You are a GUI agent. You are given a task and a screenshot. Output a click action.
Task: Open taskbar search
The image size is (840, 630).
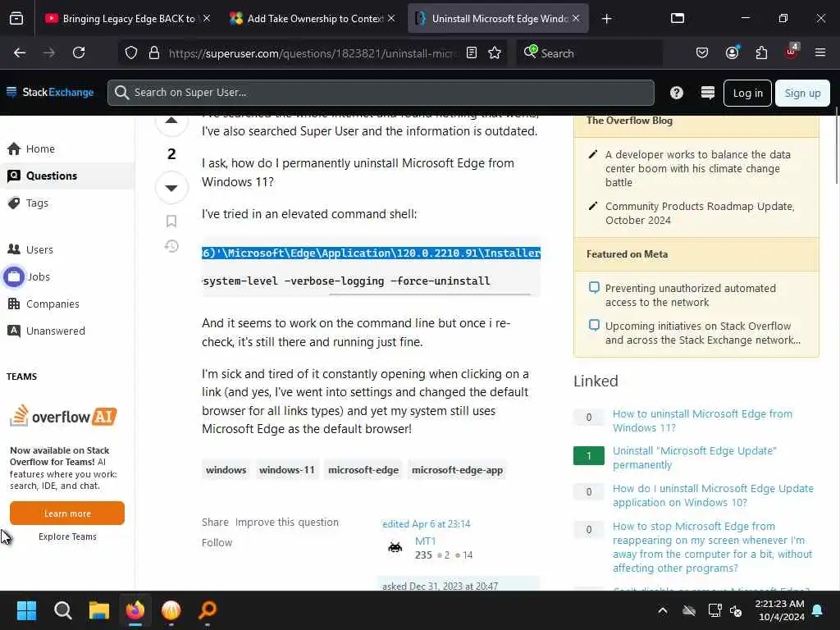pyautogui.click(x=62, y=609)
